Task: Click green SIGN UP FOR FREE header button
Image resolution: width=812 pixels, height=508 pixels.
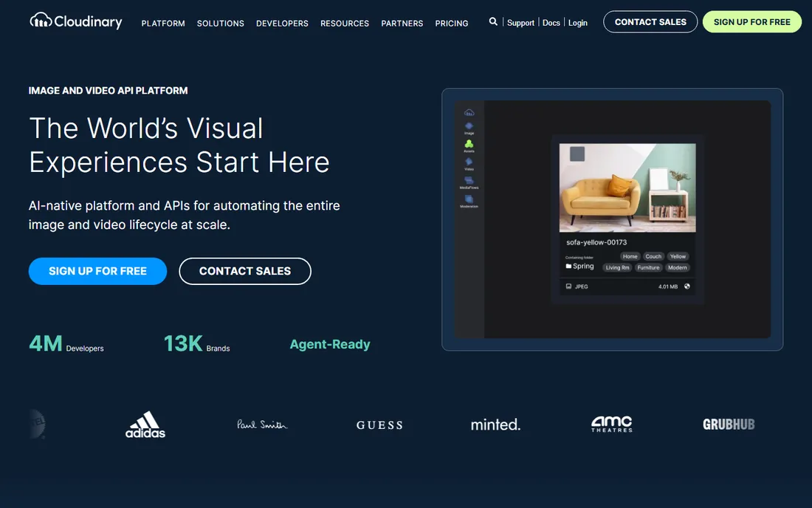Action: pyautogui.click(x=752, y=21)
